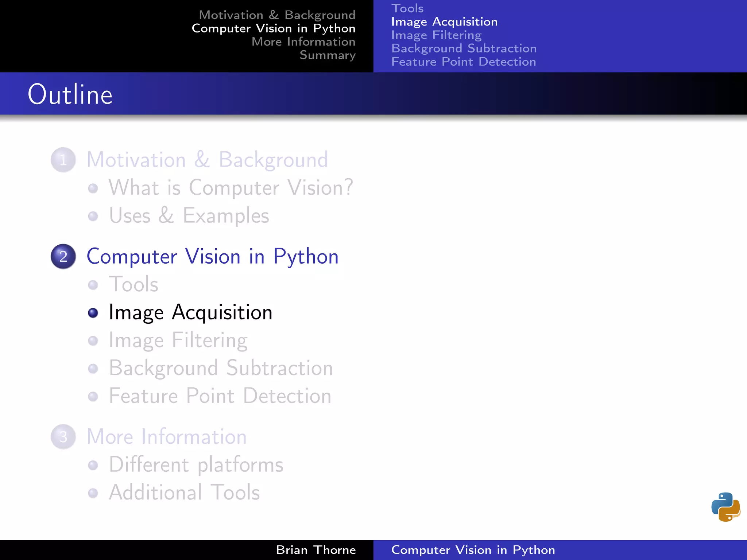
Task: Open outline item 'What is Computer Vision?'
Action: click(231, 188)
